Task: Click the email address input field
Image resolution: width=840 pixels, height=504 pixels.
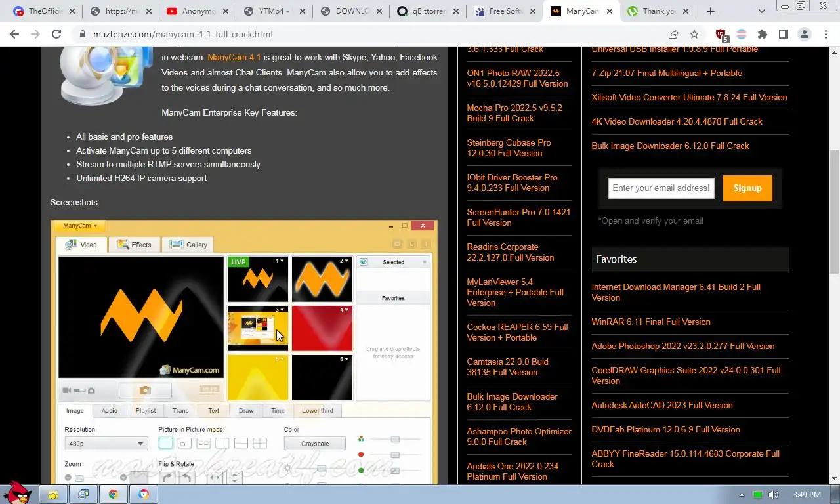Action: 661,188
